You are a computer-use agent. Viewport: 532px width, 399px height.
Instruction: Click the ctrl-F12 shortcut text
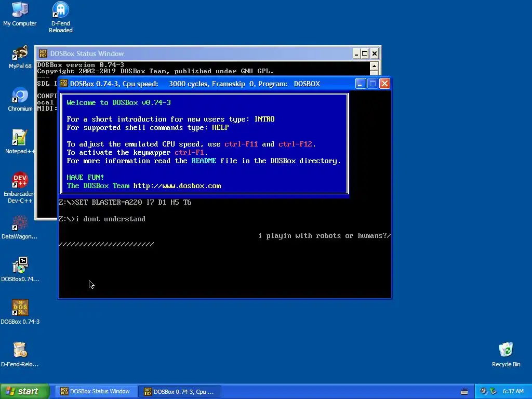[295, 144]
